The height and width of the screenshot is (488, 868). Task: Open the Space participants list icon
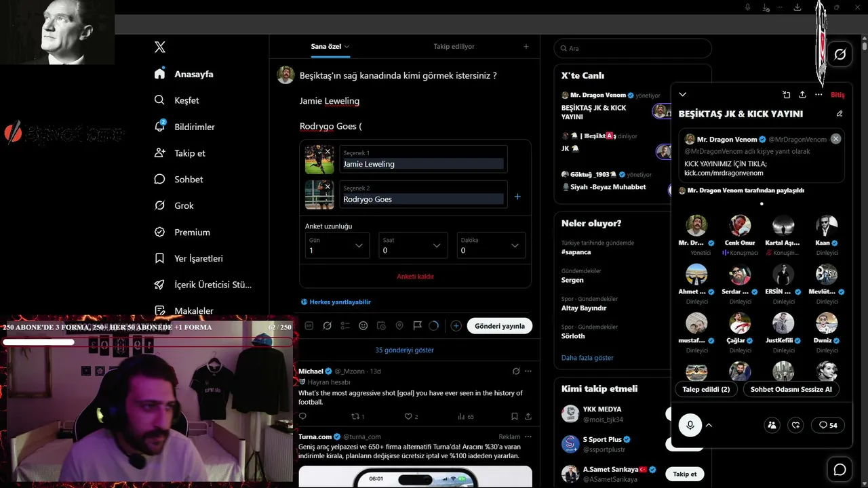[x=772, y=425]
